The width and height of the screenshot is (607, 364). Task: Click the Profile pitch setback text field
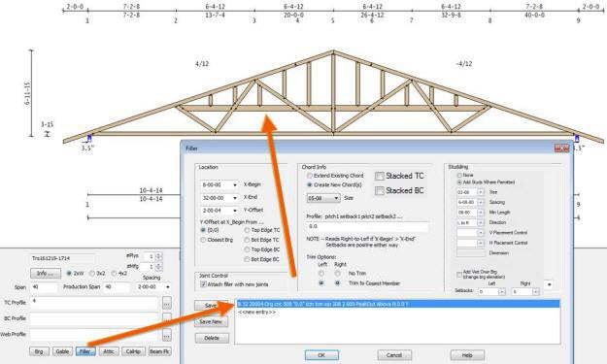coord(367,226)
